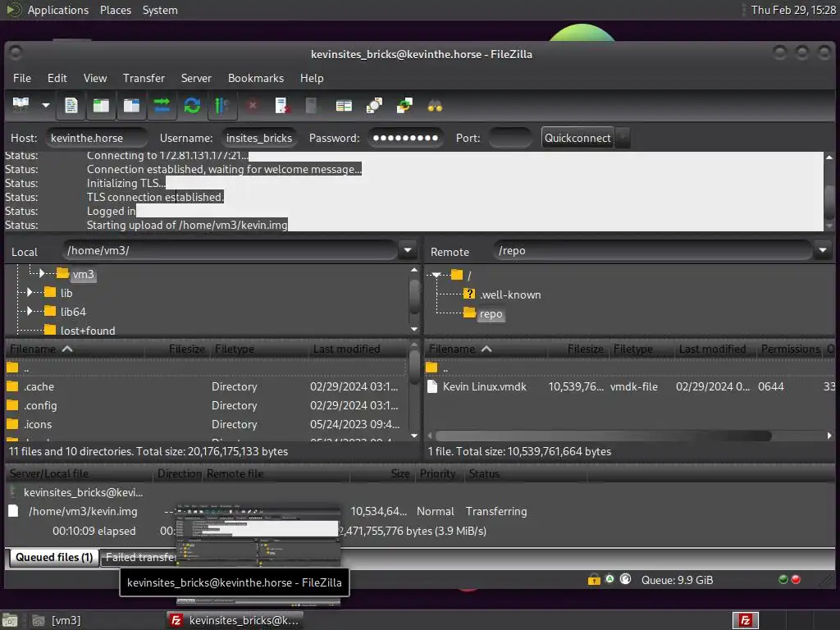Toggle local directory tree icon
The width and height of the screenshot is (840, 630).
[101, 105]
